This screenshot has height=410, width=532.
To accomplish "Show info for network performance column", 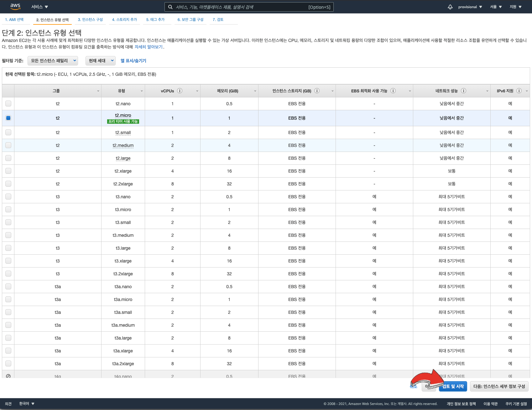I will coord(463,91).
